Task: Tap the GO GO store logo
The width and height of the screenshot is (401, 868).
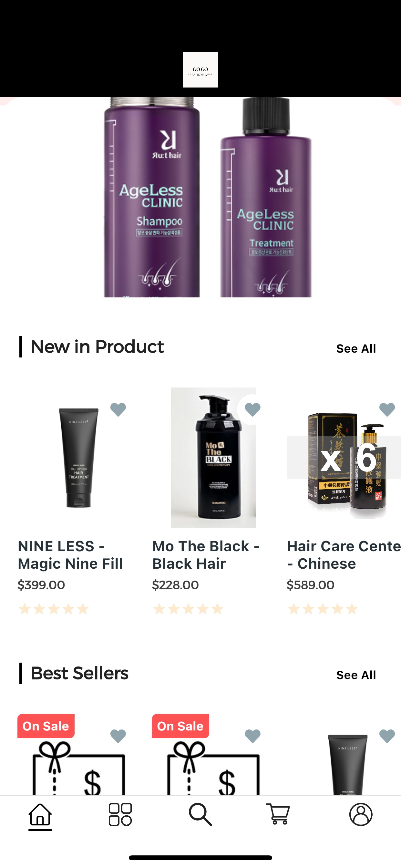Action: (x=200, y=70)
